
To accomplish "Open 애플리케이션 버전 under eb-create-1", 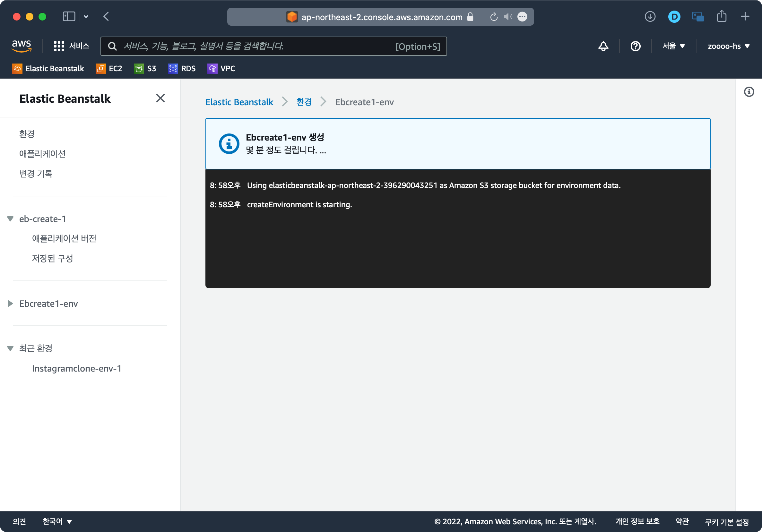I will [x=64, y=238].
